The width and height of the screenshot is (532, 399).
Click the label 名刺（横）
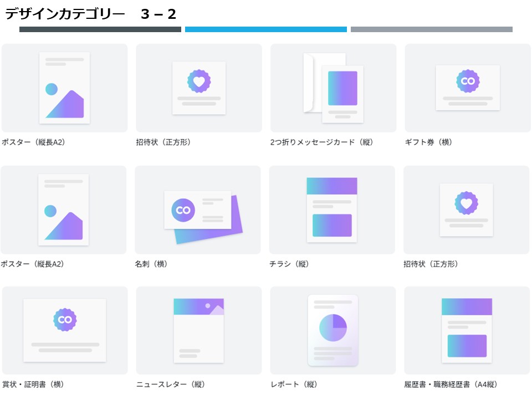point(151,264)
